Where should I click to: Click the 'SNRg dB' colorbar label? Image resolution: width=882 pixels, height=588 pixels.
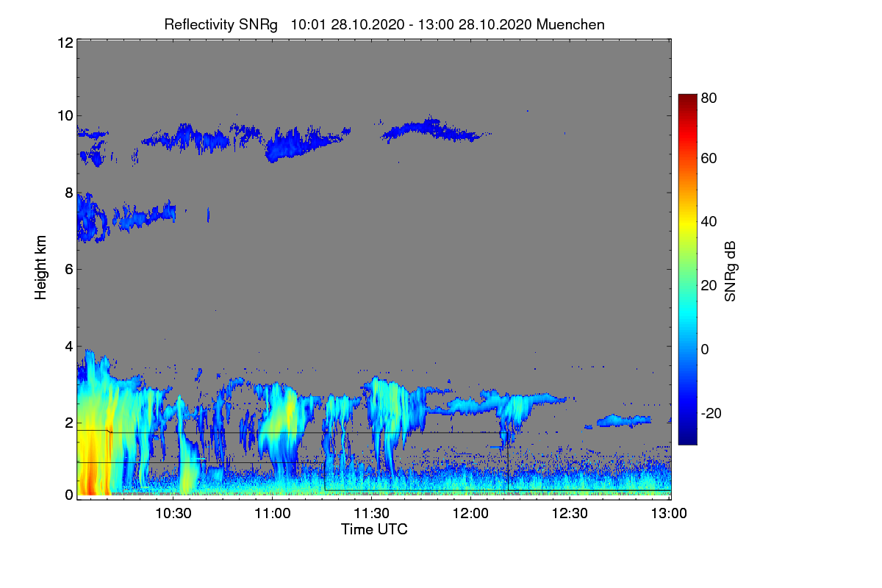731,270
